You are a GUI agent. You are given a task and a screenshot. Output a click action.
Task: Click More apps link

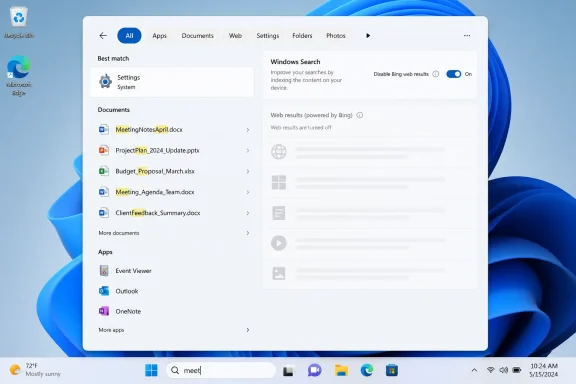pyautogui.click(x=111, y=330)
